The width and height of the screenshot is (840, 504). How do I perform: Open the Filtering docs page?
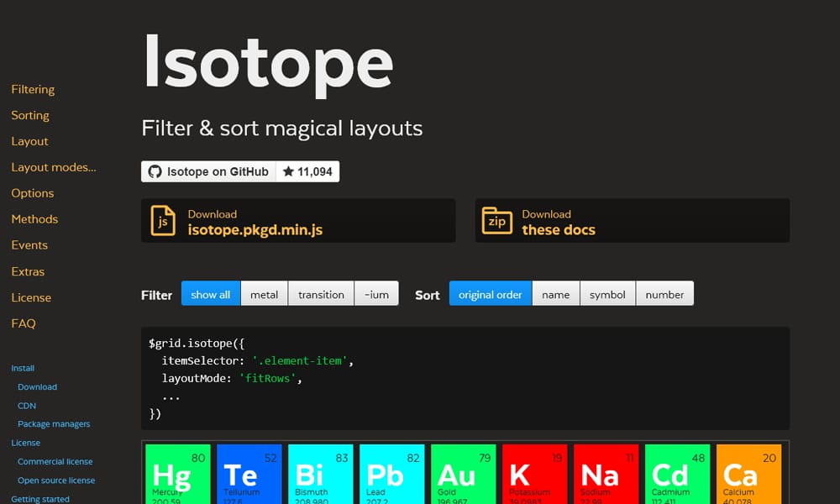[x=33, y=89]
